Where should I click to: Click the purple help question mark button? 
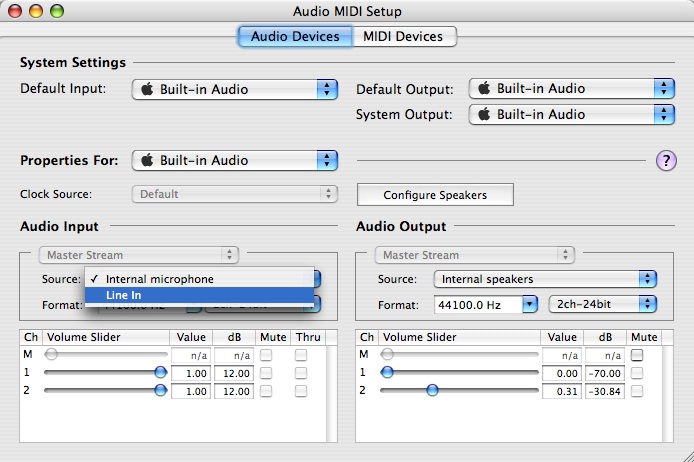pyautogui.click(x=666, y=161)
